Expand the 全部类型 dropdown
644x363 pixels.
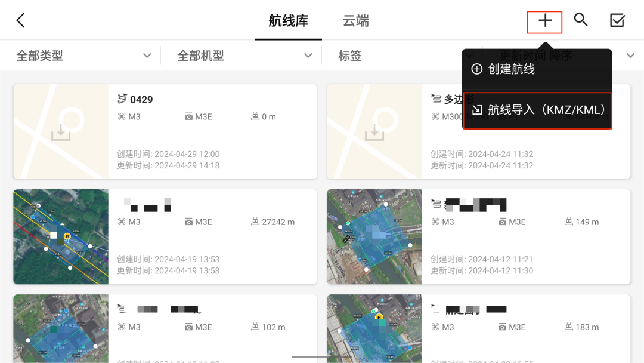tap(84, 56)
